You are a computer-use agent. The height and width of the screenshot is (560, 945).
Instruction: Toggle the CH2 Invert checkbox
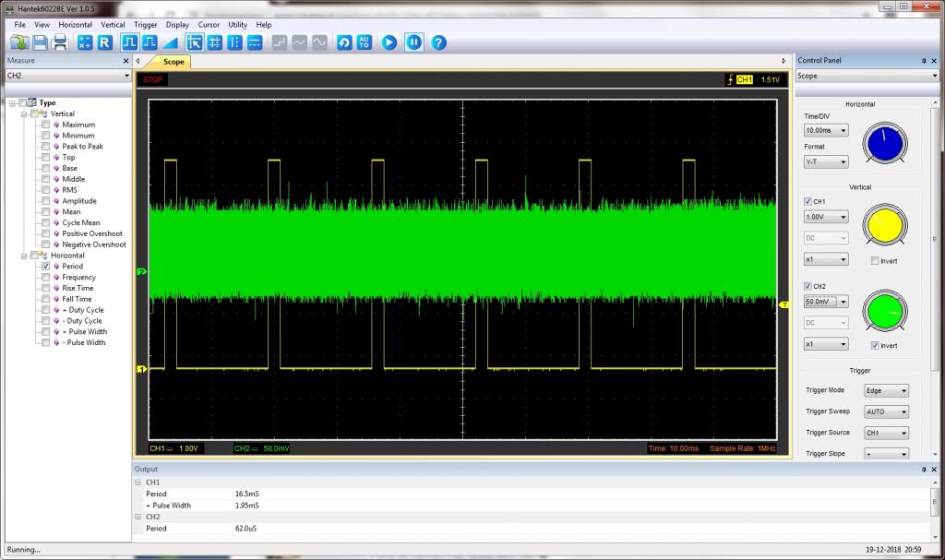click(876, 345)
